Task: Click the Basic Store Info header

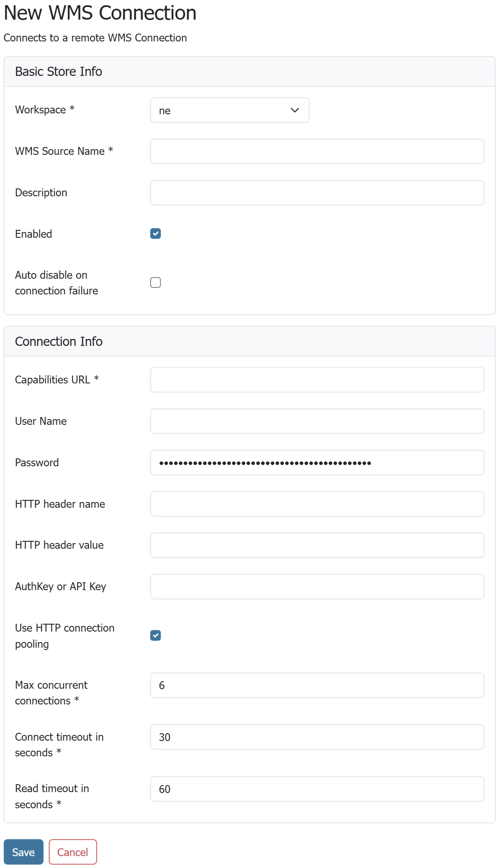Action: point(58,72)
